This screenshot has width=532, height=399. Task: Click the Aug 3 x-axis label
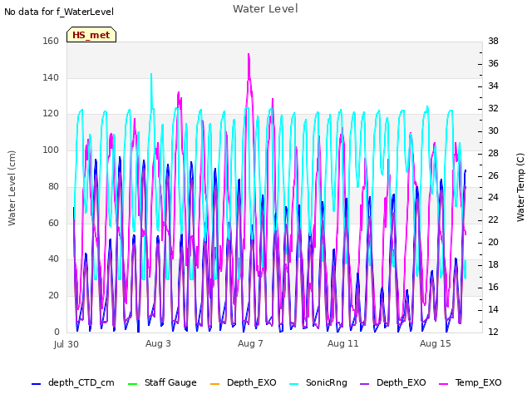click(158, 343)
